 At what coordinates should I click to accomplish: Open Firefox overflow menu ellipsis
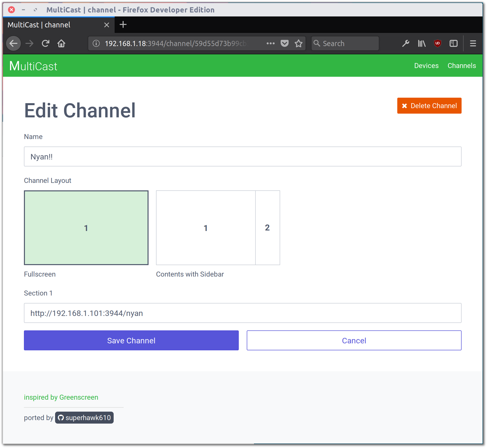coord(271,43)
